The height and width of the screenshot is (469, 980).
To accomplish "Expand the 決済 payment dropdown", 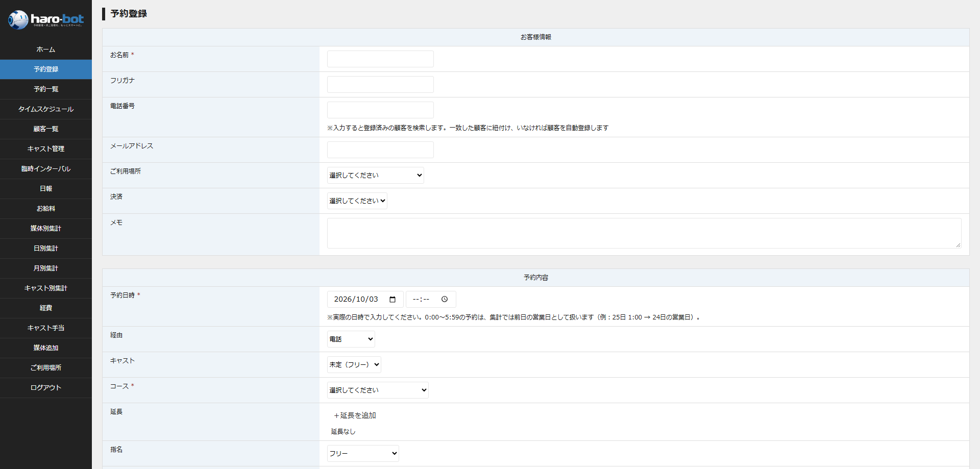I will [x=357, y=201].
